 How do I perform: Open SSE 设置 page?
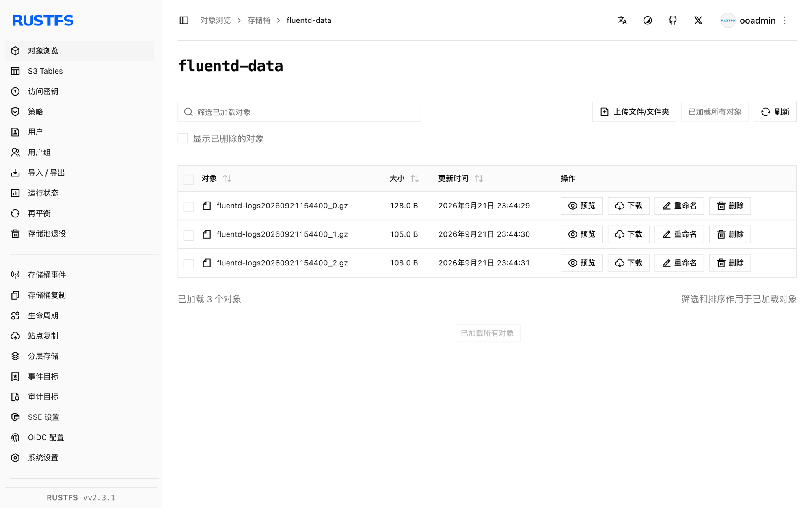click(x=80, y=417)
